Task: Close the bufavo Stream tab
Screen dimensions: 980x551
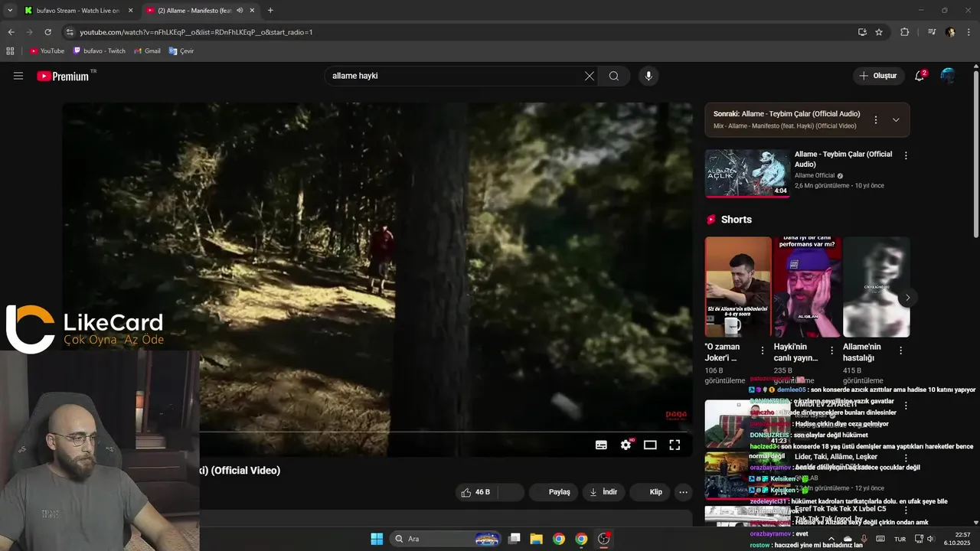Action: click(130, 11)
